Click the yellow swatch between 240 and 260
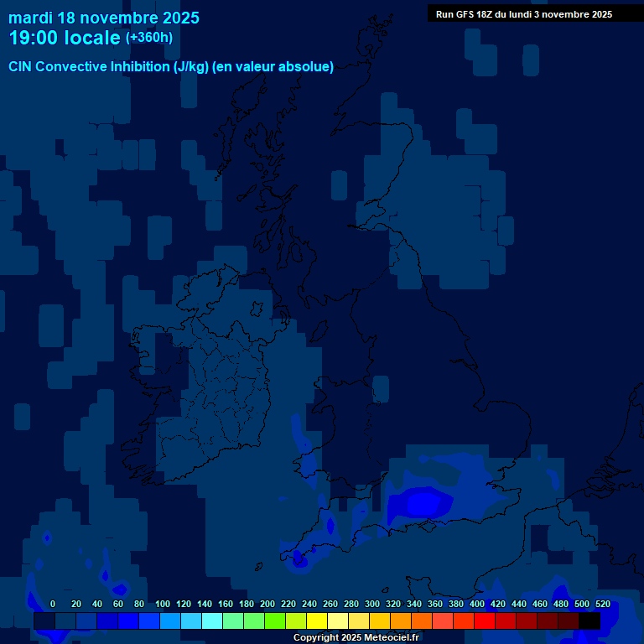Image resolution: width=644 pixels, height=644 pixels. [317, 621]
